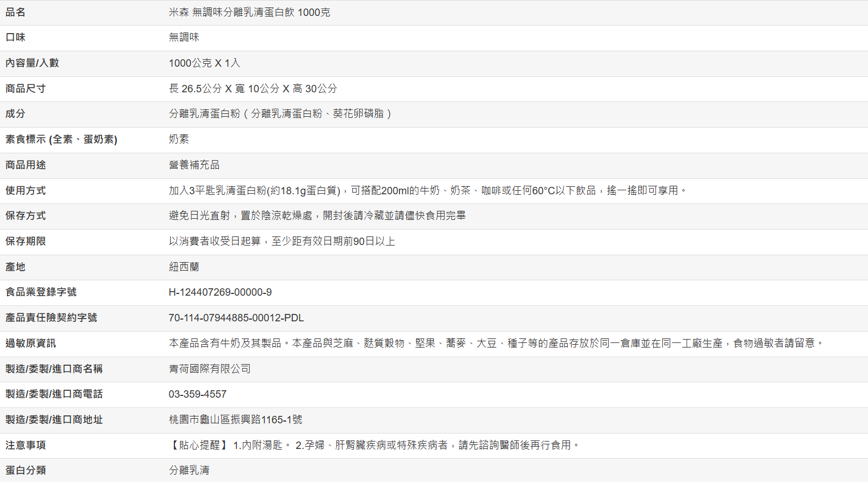Click the 1000公克 X 1入 content value
The image size is (868, 482).
[204, 63]
